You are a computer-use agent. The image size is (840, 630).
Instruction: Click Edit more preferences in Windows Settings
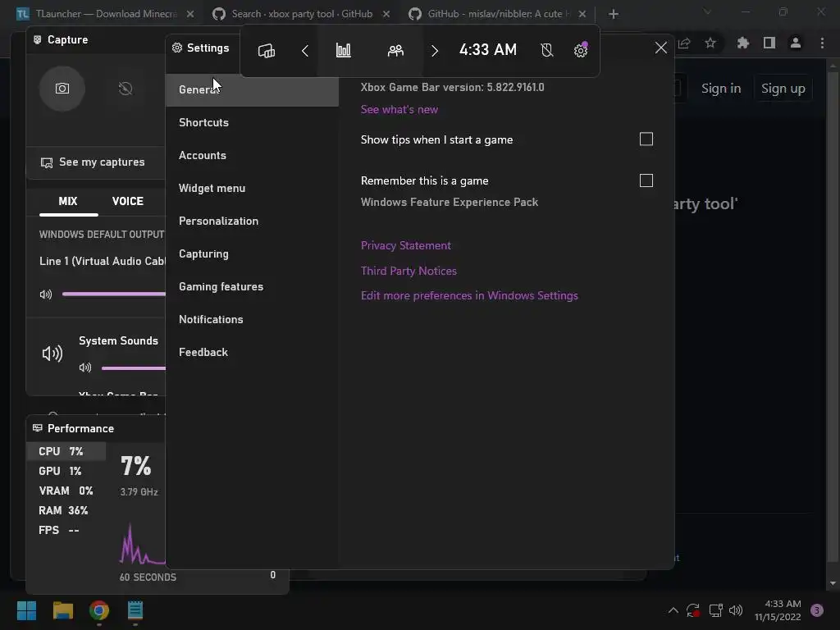[469, 295]
